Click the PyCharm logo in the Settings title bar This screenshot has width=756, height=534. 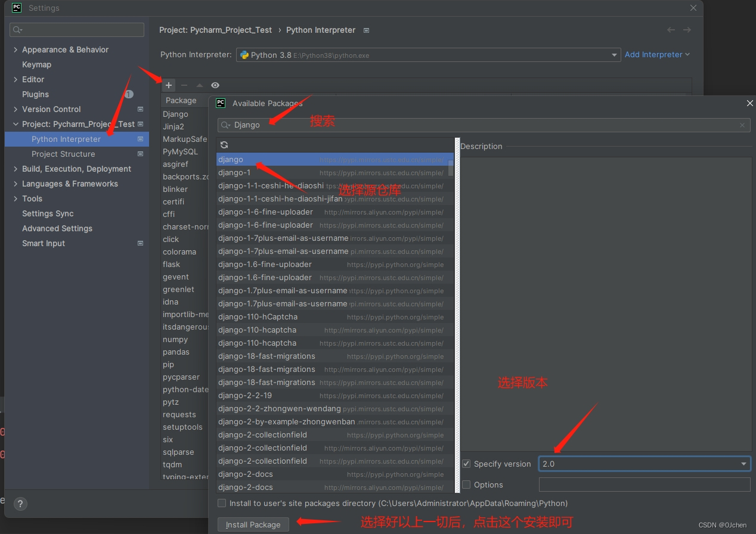[17, 8]
